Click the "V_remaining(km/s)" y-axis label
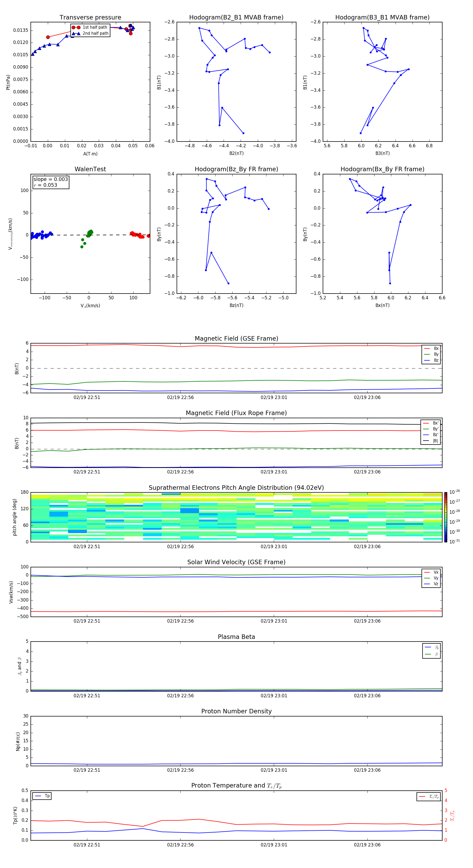This screenshot has width=473, height=868. click(x=10, y=234)
